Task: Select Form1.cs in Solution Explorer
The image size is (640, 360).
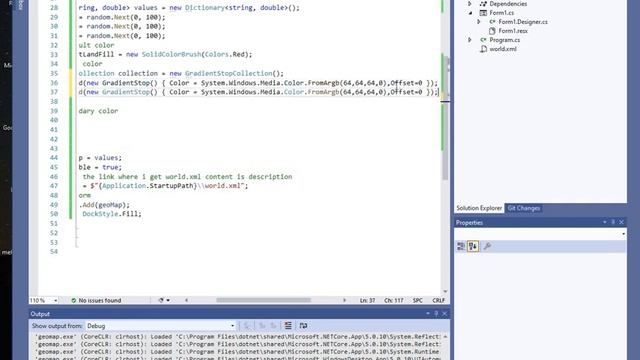Action: click(x=502, y=13)
